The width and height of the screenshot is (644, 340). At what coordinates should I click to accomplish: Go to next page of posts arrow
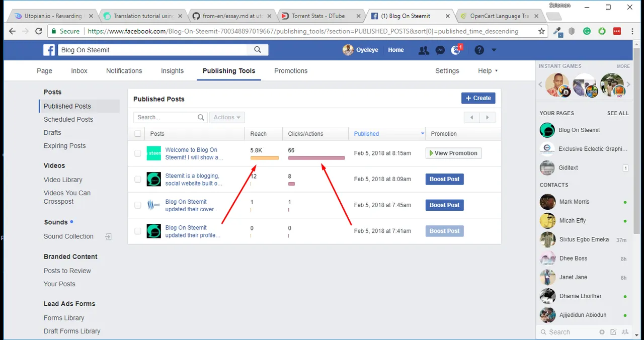click(x=487, y=118)
